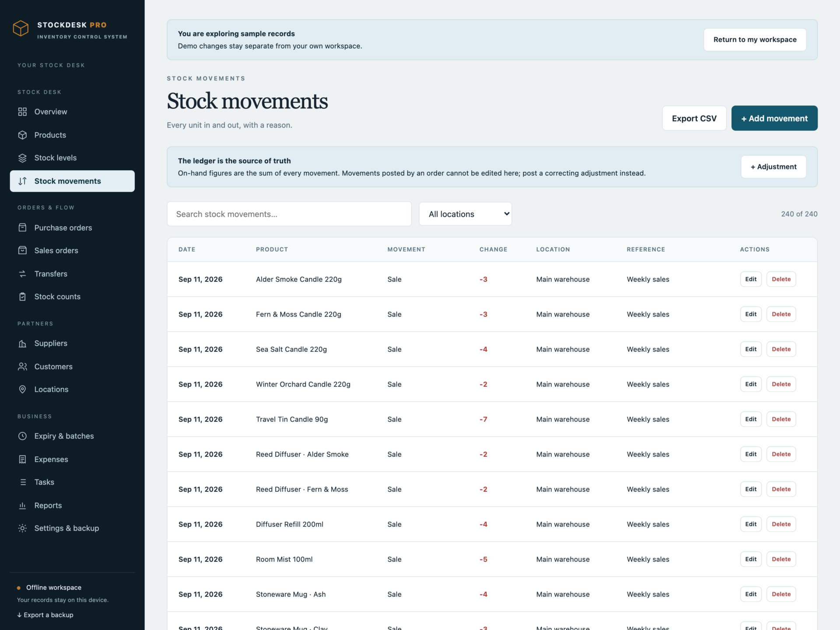
Task: Focus the Search stock movements field
Action: (x=289, y=214)
